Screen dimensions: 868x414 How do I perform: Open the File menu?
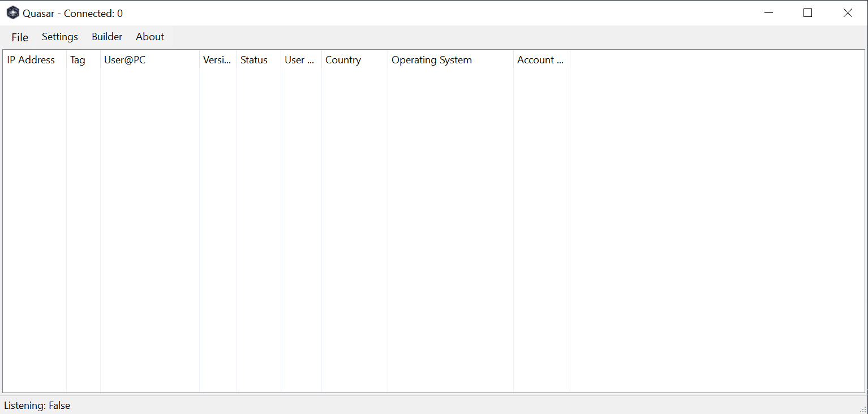tap(20, 37)
